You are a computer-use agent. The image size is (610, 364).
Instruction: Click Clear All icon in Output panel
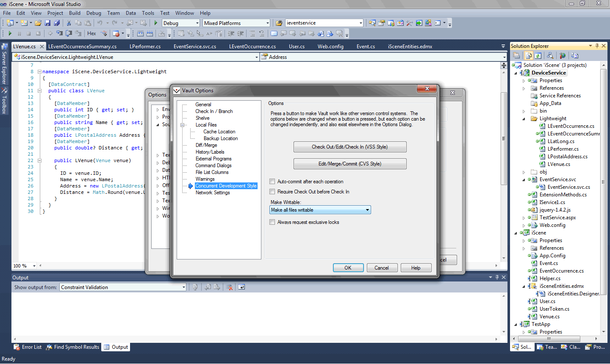coord(229,287)
